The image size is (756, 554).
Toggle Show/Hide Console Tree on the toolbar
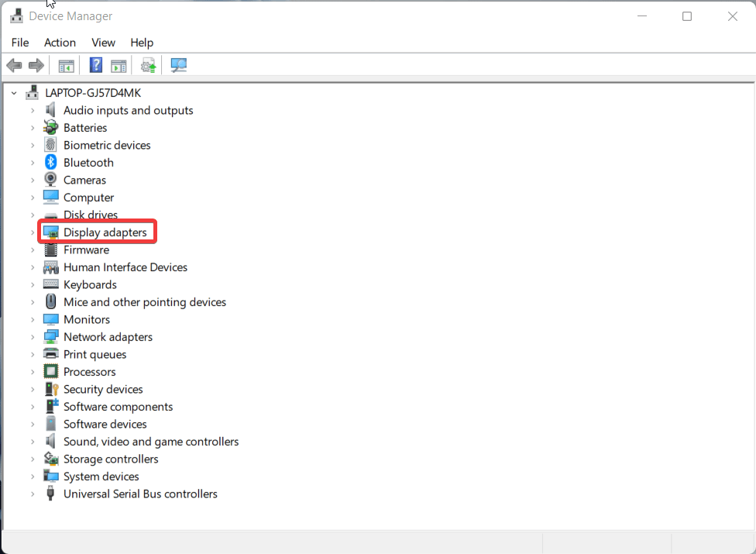[66, 65]
